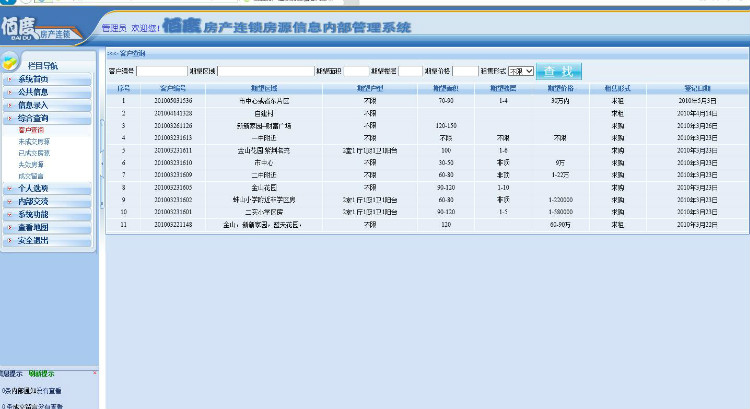Click the 期望价格 search input field
750x409 pixels.
coord(465,71)
